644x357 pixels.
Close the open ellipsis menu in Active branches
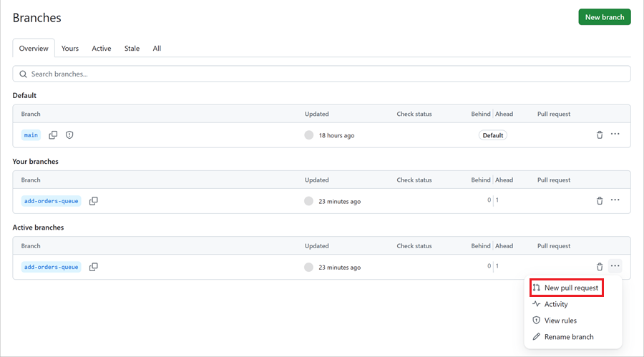tap(615, 266)
